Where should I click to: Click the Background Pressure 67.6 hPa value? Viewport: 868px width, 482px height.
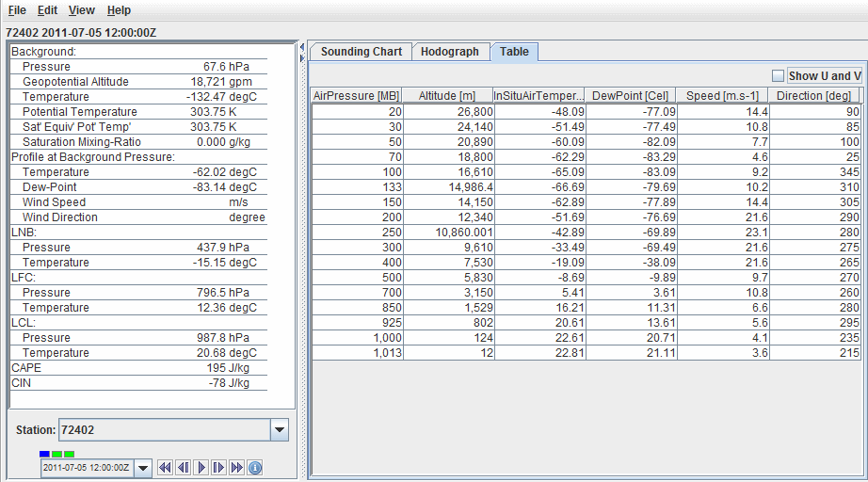(226, 67)
